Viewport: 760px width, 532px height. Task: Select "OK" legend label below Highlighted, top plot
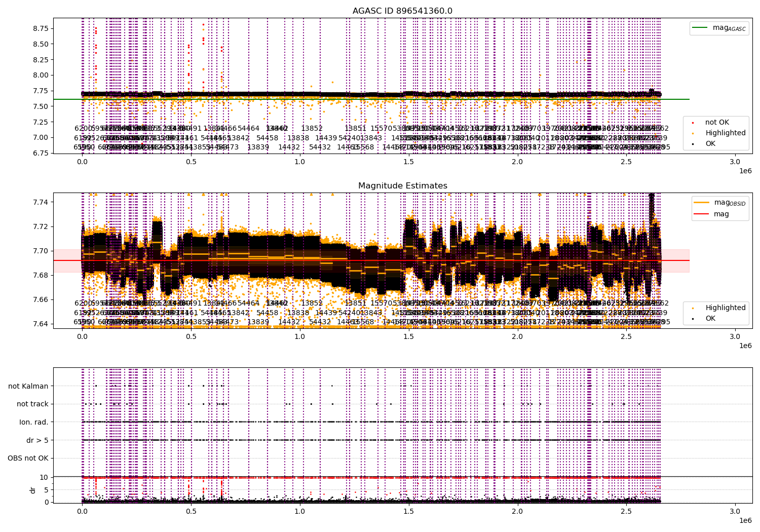tap(710, 143)
